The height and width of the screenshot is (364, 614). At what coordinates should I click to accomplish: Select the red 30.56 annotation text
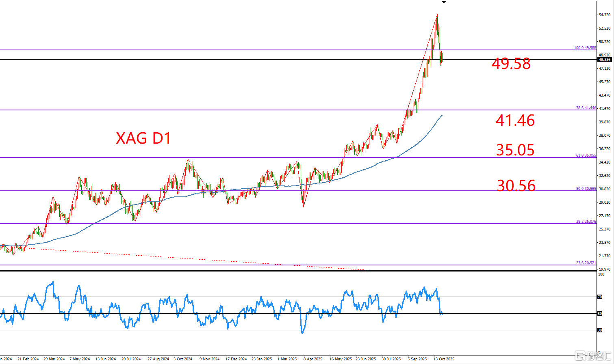coord(516,185)
